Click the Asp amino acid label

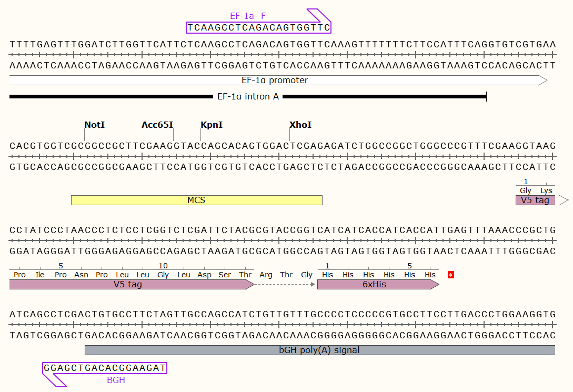coord(204,275)
